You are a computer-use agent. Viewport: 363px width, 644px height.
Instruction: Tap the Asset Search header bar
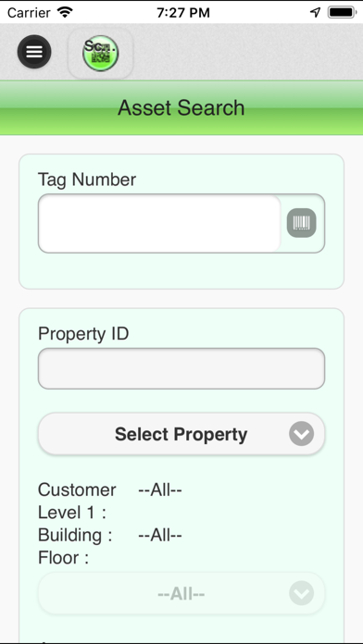click(181, 107)
